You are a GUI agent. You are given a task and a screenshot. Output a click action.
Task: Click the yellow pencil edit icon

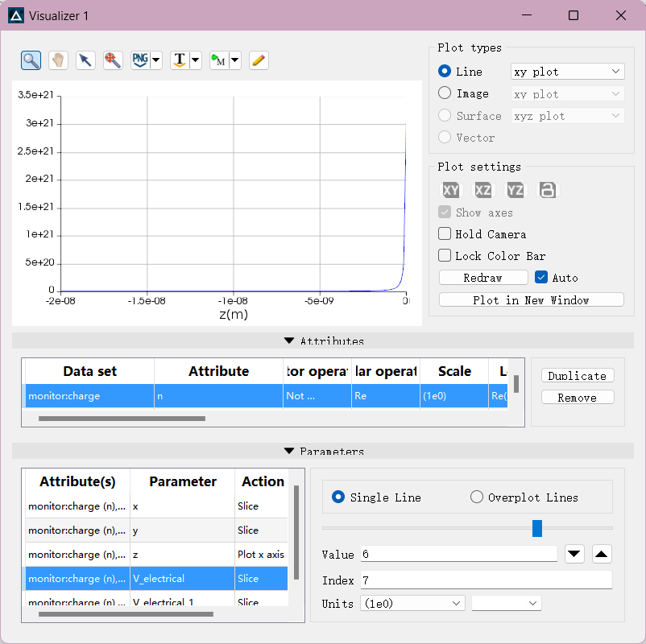pos(259,60)
